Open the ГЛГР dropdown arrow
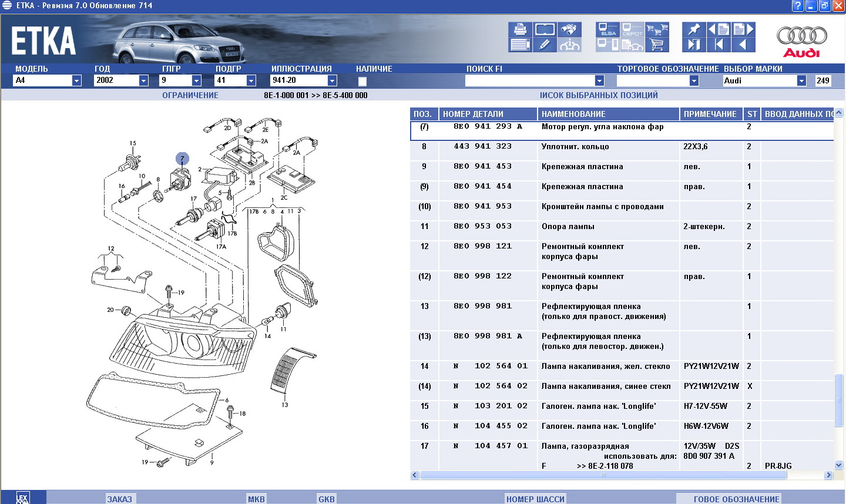Viewport: 846px width, 504px height. tap(197, 80)
